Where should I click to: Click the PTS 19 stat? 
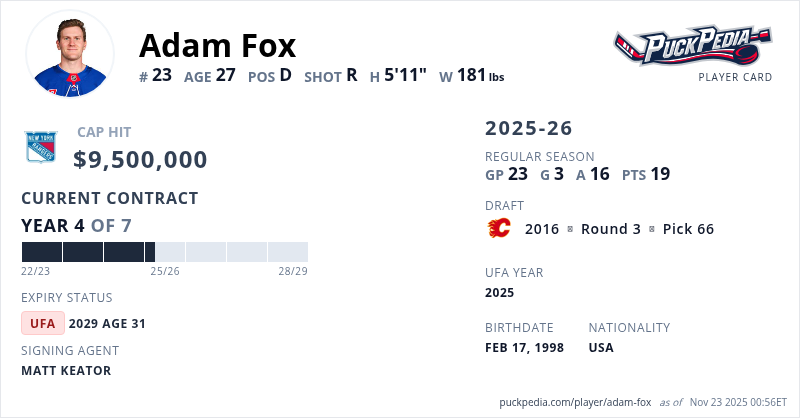[645, 174]
